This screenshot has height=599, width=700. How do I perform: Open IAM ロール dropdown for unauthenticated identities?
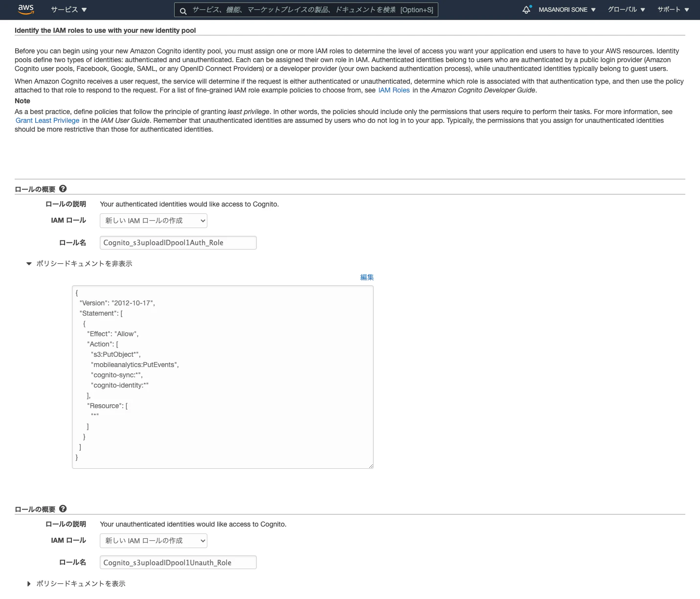point(154,541)
